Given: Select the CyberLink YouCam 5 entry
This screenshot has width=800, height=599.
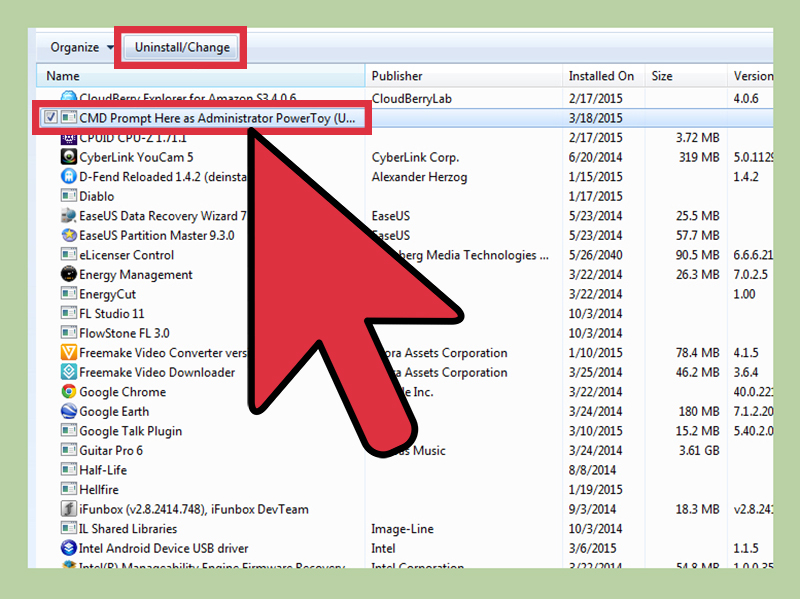Looking at the screenshot, I should coord(136,157).
